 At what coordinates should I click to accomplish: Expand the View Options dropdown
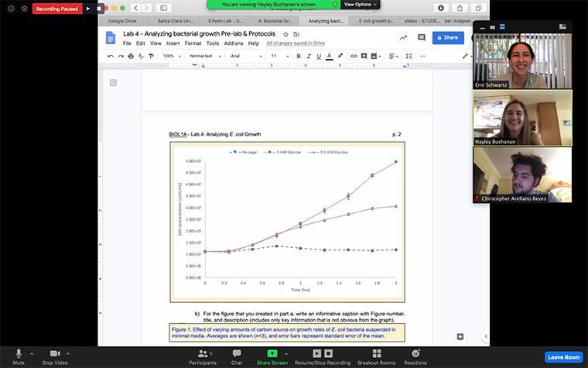pos(360,4)
